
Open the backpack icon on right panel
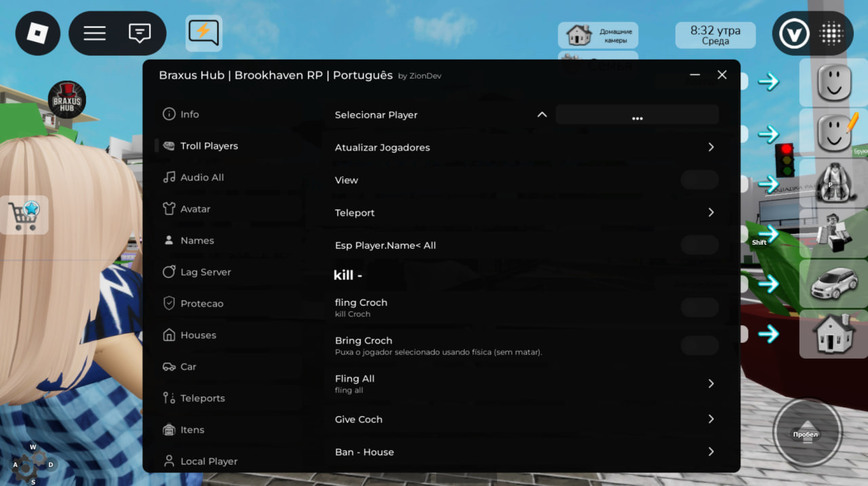tap(833, 184)
